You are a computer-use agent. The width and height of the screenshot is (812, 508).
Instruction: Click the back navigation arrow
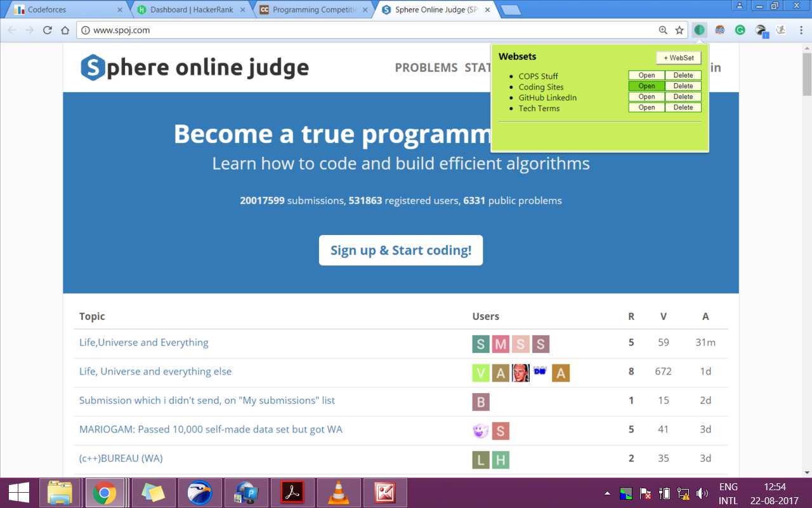[12, 30]
